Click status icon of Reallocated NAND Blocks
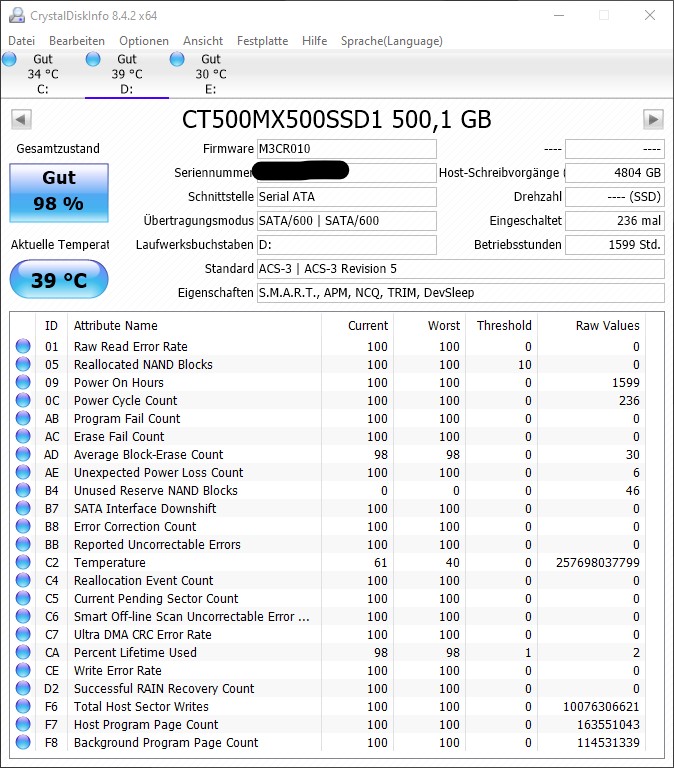Image resolution: width=674 pixels, height=768 pixels. (23, 364)
